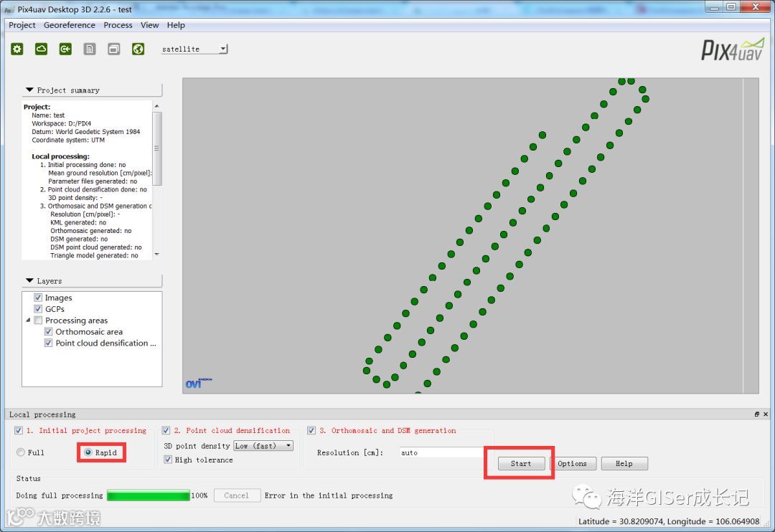Click the float panel icon in Local processing
Image resolution: width=775 pixels, height=532 pixels.
[x=757, y=414]
